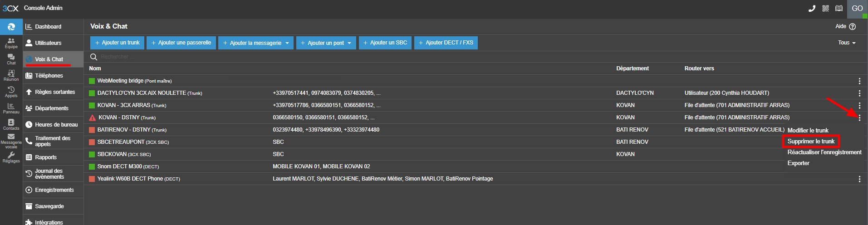Open options menu for WebMeeting bridge row

pyautogui.click(x=859, y=81)
